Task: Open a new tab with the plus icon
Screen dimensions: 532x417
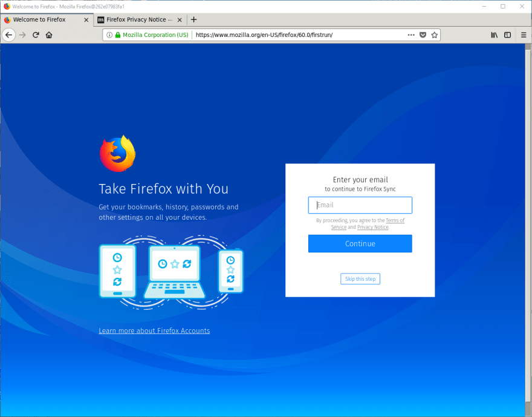Action: coord(193,20)
